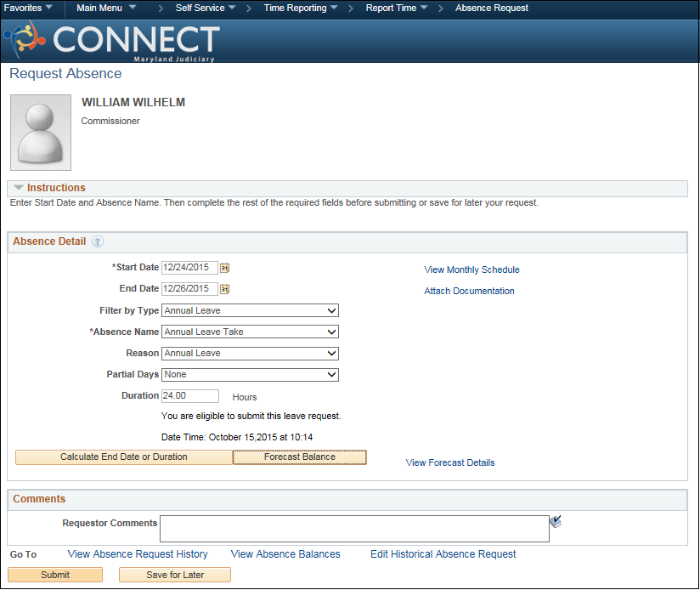Click the Absence Request breadcrumb
700x590 pixels.
pyautogui.click(x=492, y=8)
